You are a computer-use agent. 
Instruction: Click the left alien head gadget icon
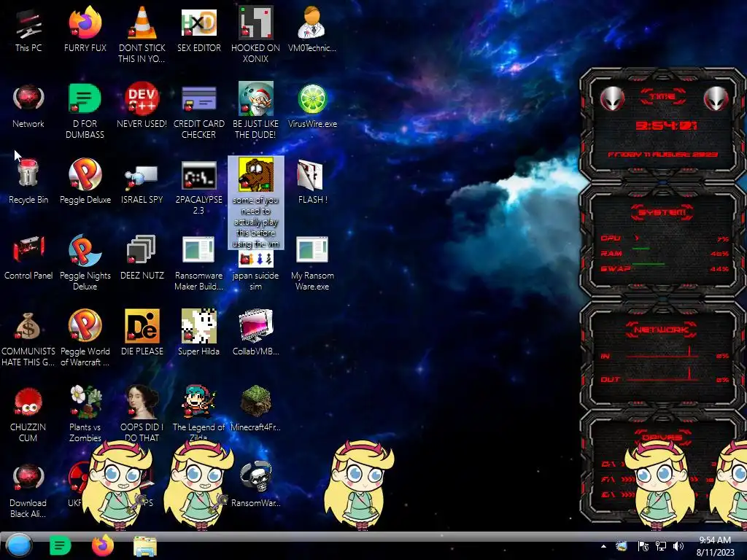coord(612,99)
